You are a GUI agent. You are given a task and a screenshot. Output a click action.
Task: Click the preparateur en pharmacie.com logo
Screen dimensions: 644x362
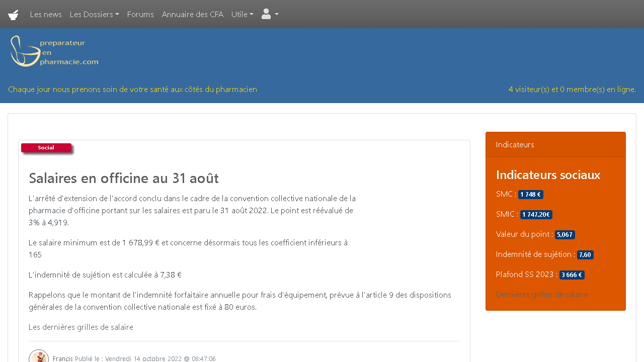click(x=54, y=51)
